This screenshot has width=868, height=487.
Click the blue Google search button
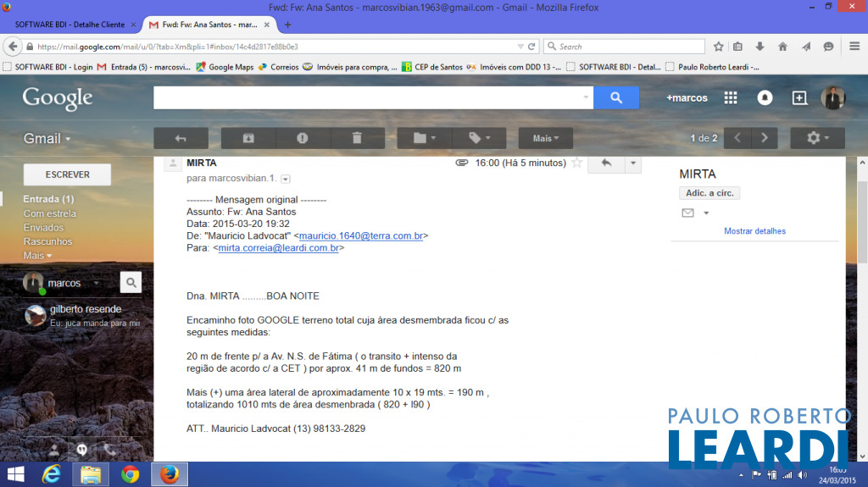pos(616,97)
